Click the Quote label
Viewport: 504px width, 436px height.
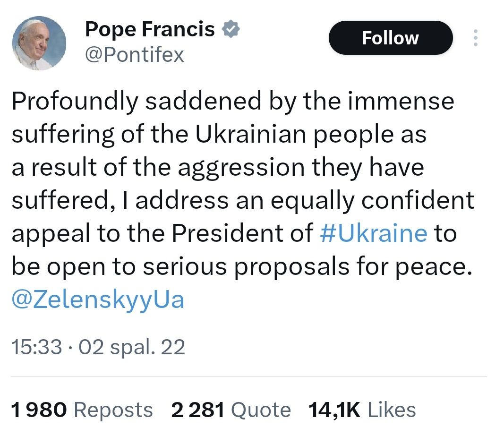(260, 410)
